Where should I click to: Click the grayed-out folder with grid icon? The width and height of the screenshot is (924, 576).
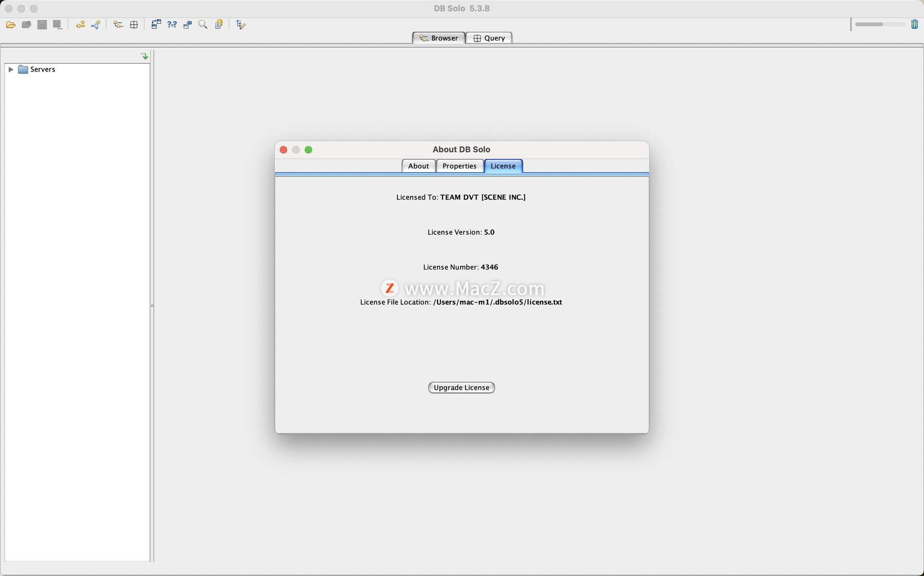point(26,25)
